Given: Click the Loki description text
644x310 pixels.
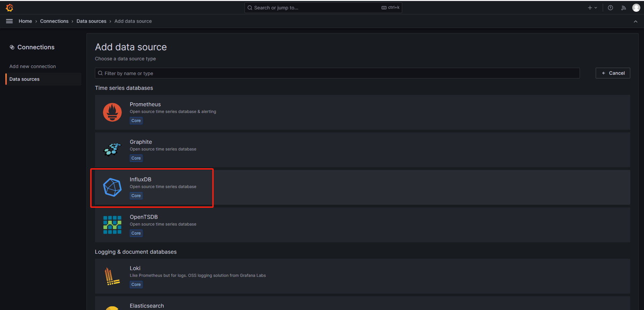Looking at the screenshot, I should click(x=198, y=275).
